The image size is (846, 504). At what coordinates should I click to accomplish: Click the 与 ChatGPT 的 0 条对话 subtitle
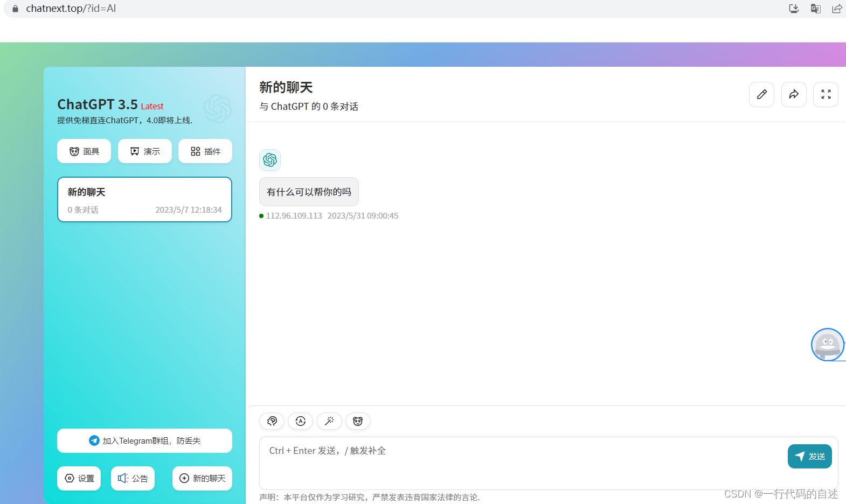coord(309,107)
